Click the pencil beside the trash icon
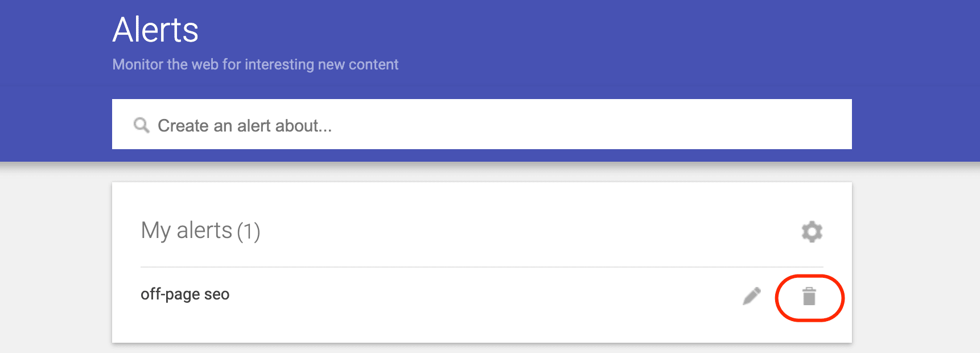The image size is (980, 353). tap(752, 296)
